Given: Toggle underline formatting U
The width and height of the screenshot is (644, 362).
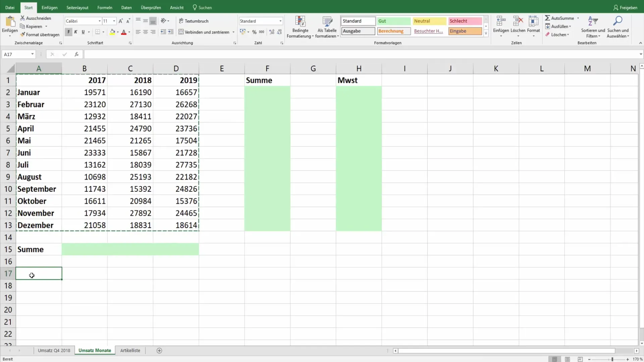Looking at the screenshot, I should [x=83, y=32].
